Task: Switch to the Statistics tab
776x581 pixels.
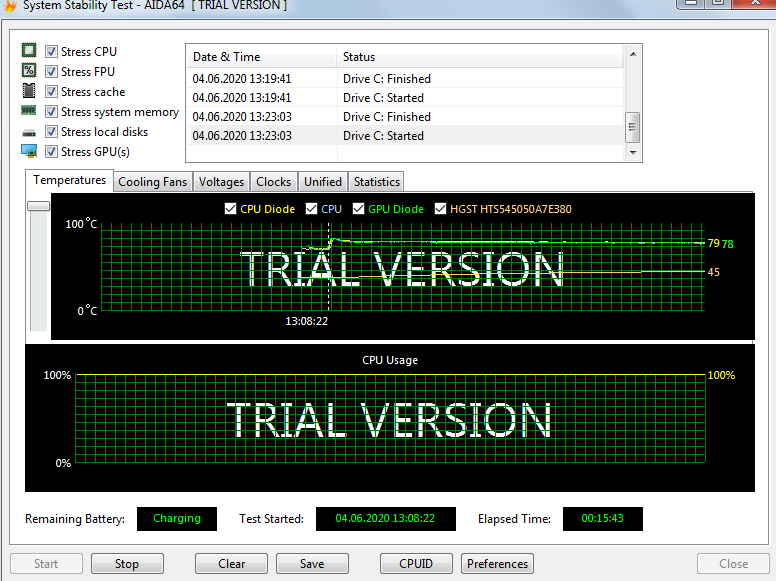Action: pyautogui.click(x=377, y=182)
